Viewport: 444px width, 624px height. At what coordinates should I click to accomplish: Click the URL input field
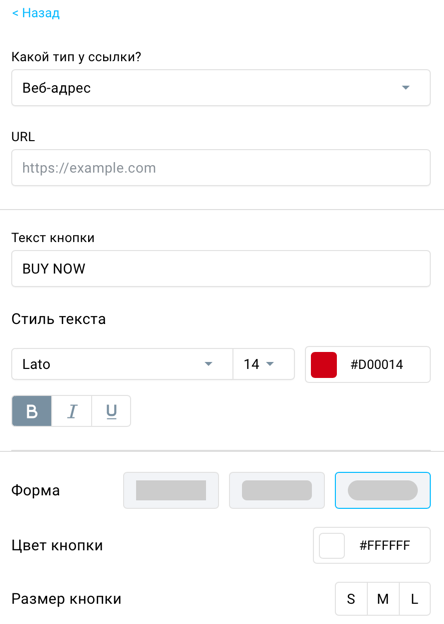click(221, 168)
